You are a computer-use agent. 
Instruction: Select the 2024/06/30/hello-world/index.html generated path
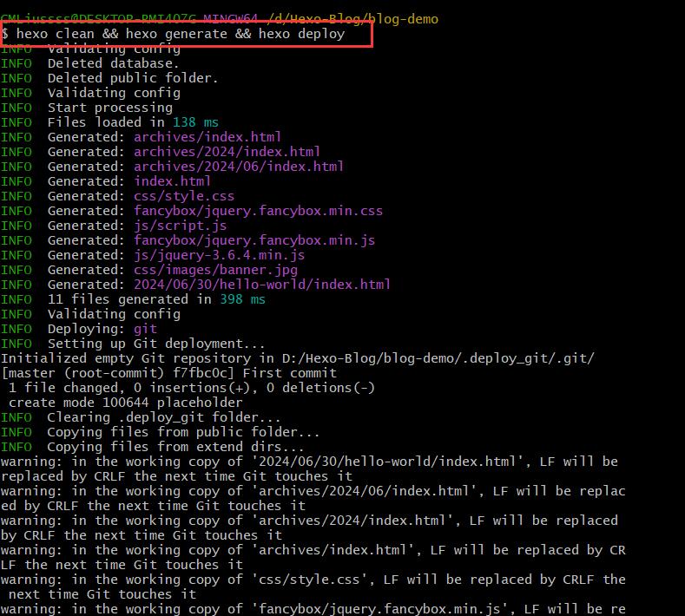tap(262, 285)
